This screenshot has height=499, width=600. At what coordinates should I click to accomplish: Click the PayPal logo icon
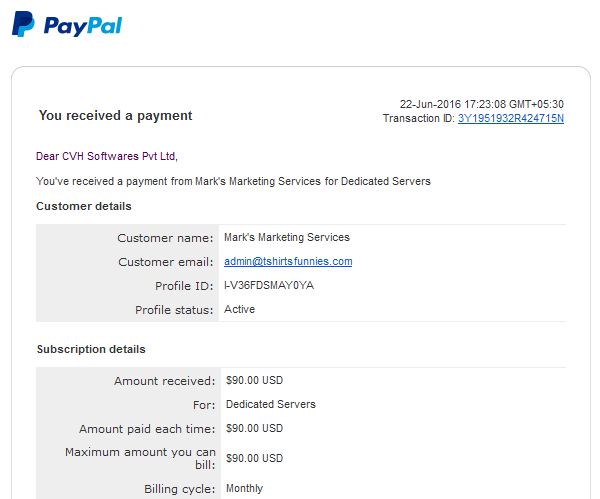(x=23, y=24)
